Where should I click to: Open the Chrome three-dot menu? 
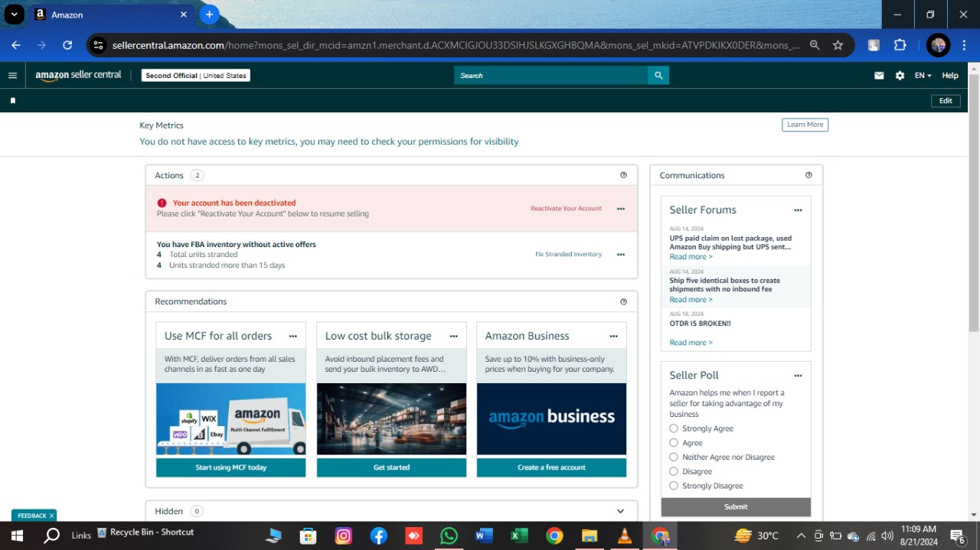point(964,45)
